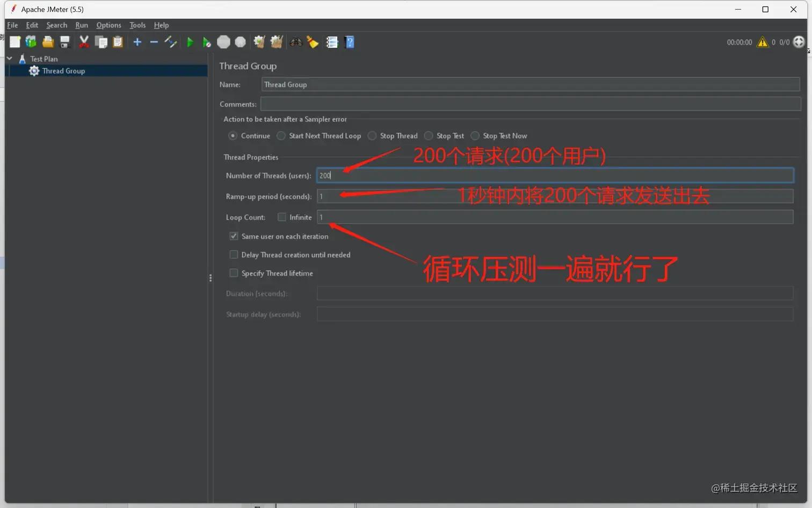The height and width of the screenshot is (508, 812).
Task: Click the 00:00:00 elapsed time display
Action: tap(740, 42)
